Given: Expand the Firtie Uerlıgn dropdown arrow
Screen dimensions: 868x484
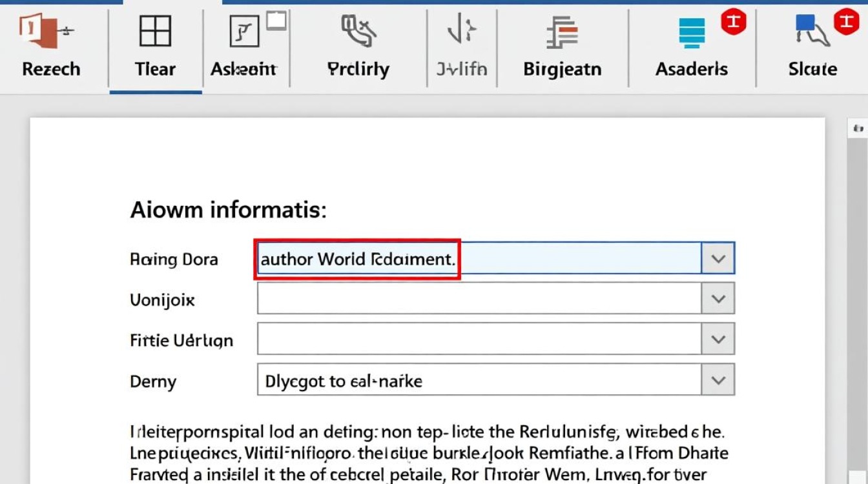Looking at the screenshot, I should click(x=718, y=339).
